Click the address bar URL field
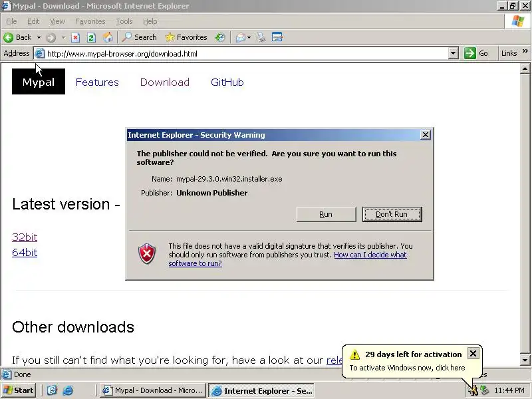The width and height of the screenshot is (532, 399). click(x=246, y=54)
